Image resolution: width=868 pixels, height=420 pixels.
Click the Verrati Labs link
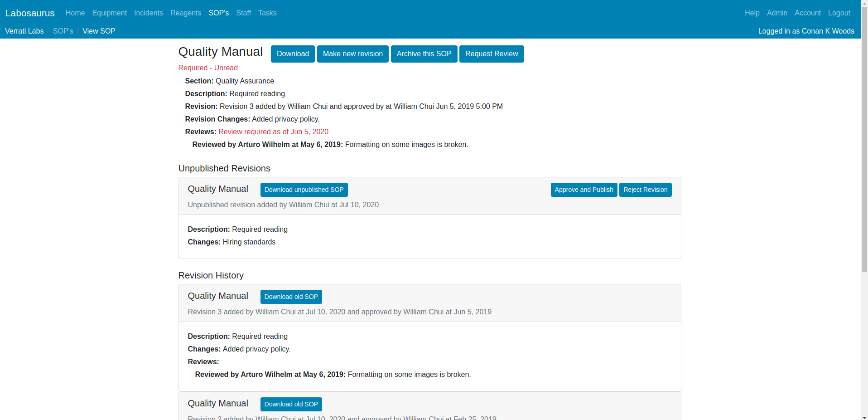[24, 31]
